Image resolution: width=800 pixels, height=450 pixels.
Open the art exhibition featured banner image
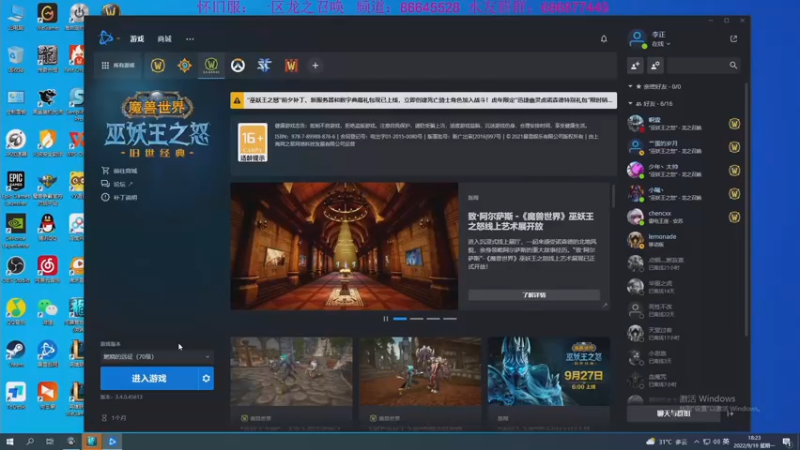point(344,246)
